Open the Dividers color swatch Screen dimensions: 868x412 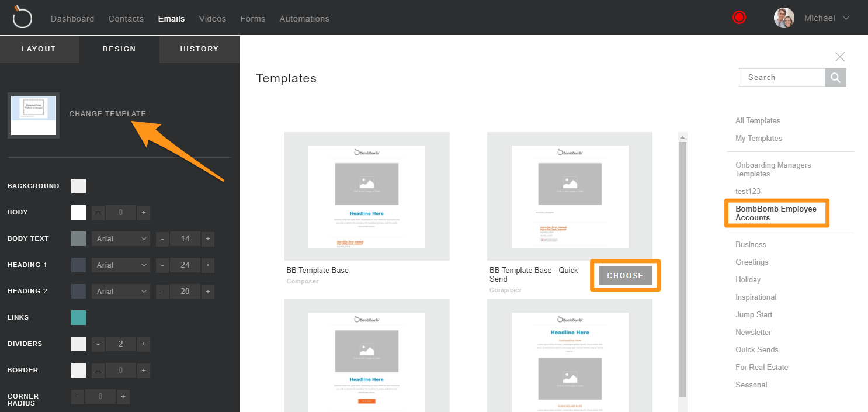[78, 344]
